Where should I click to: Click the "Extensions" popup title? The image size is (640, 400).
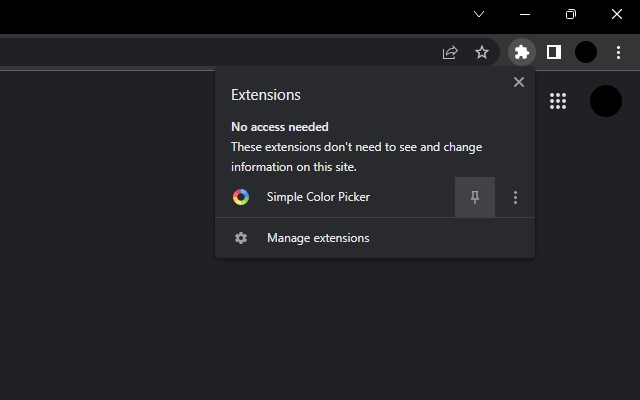(x=266, y=95)
